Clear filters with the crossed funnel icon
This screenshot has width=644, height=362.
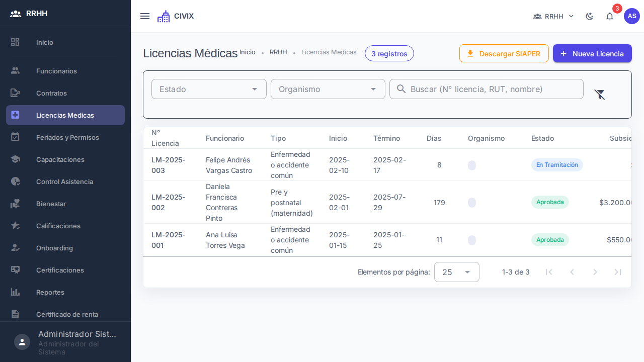click(600, 94)
